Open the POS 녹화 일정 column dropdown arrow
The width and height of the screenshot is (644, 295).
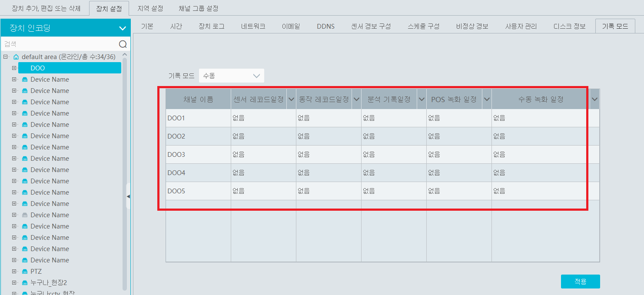[x=486, y=99]
